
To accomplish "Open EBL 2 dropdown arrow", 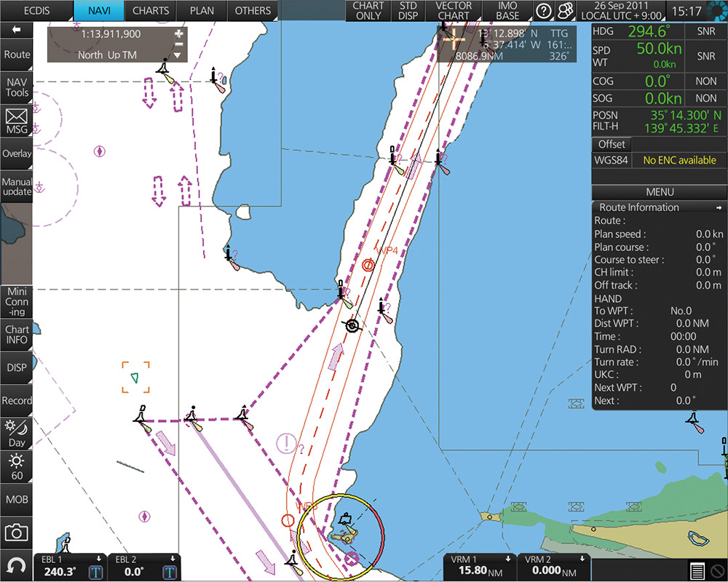I will (x=173, y=558).
